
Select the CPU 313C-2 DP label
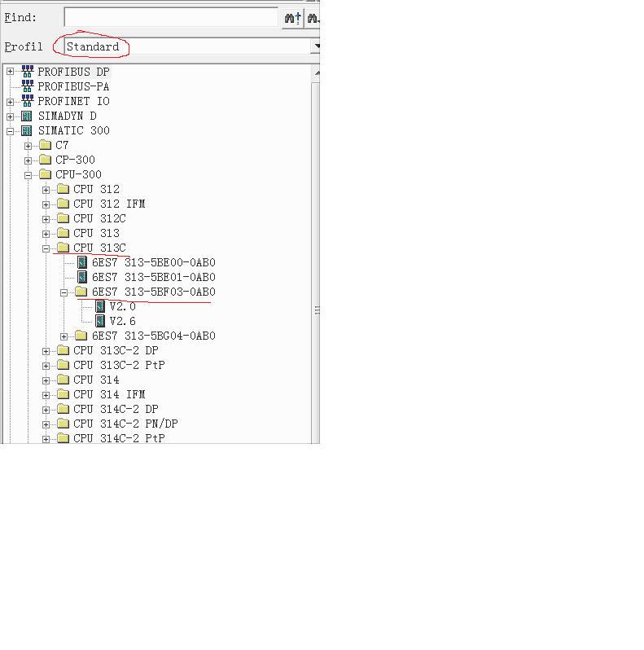click(x=116, y=351)
